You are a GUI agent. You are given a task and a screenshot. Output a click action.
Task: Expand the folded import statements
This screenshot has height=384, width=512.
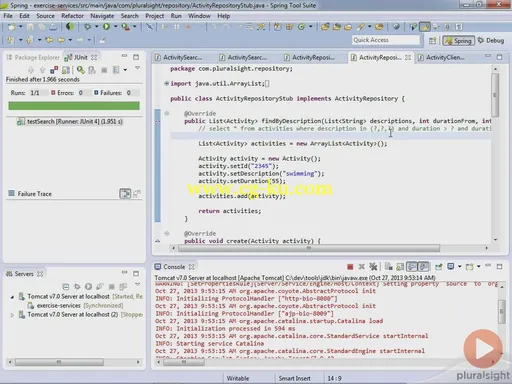pos(167,83)
